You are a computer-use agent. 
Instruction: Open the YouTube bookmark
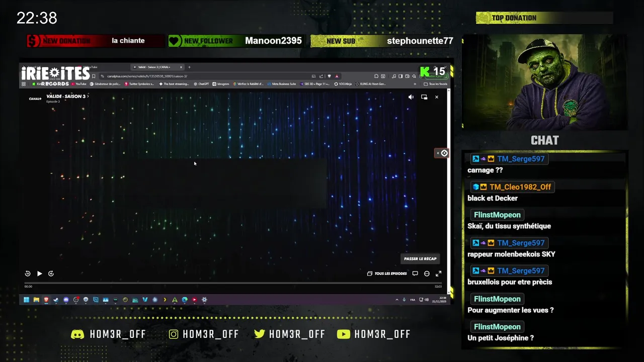coord(78,84)
